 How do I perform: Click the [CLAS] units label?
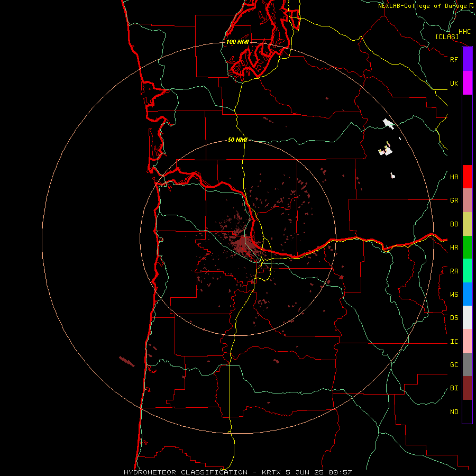pos(447,36)
